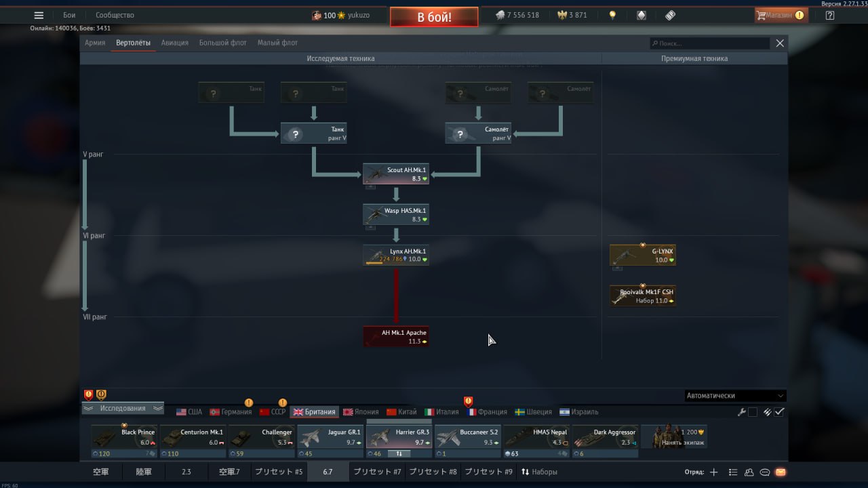Viewport: 868px width, 488px height.
Task: Close the research tree window
Action: [x=780, y=43]
